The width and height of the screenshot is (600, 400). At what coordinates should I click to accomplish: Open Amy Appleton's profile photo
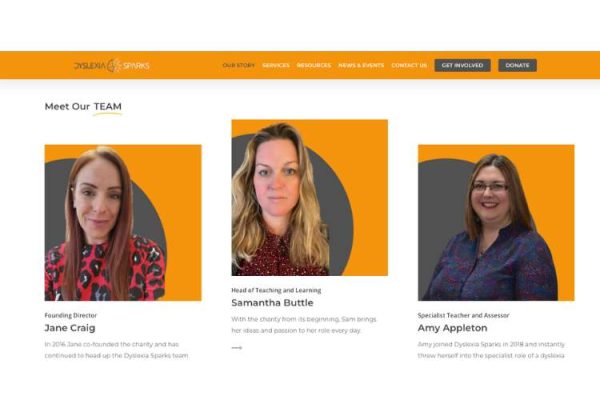(496, 223)
